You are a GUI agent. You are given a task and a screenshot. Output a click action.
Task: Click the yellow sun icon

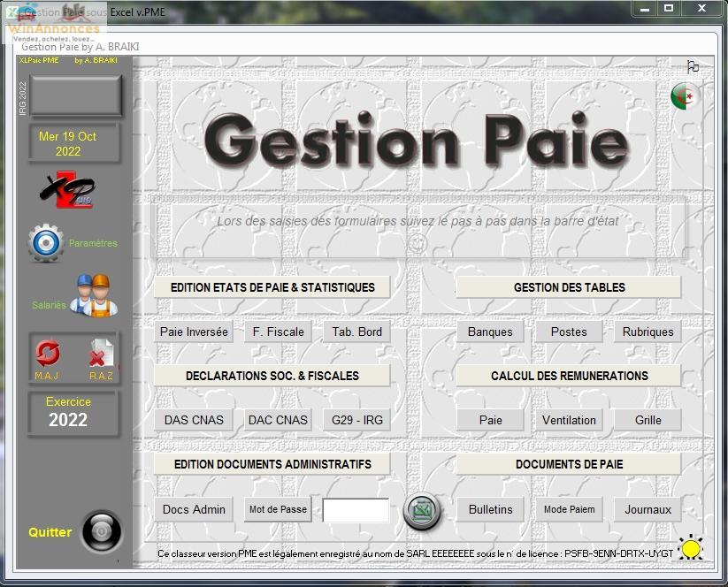coord(691,548)
